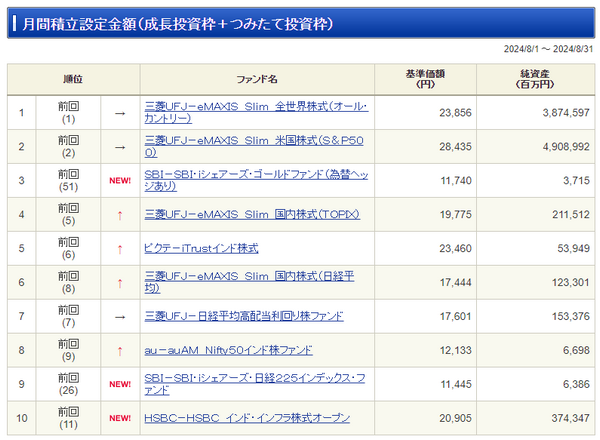Click previous rank 前回(11) cell
Image resolution: width=600 pixels, height=440 pixels.
pyautogui.click(x=68, y=418)
